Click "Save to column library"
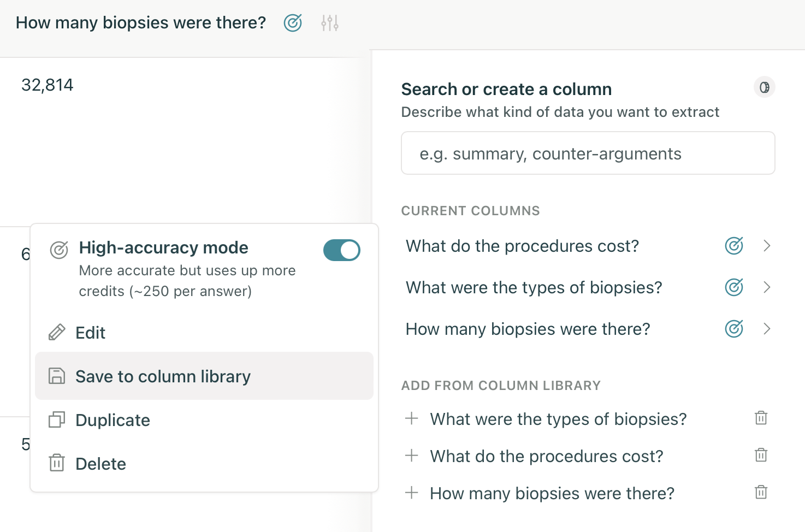 pos(163,376)
